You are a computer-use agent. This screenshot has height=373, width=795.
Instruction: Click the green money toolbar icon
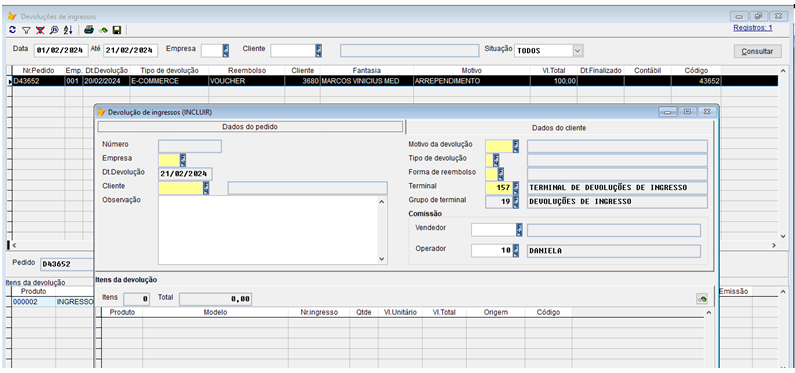click(103, 30)
